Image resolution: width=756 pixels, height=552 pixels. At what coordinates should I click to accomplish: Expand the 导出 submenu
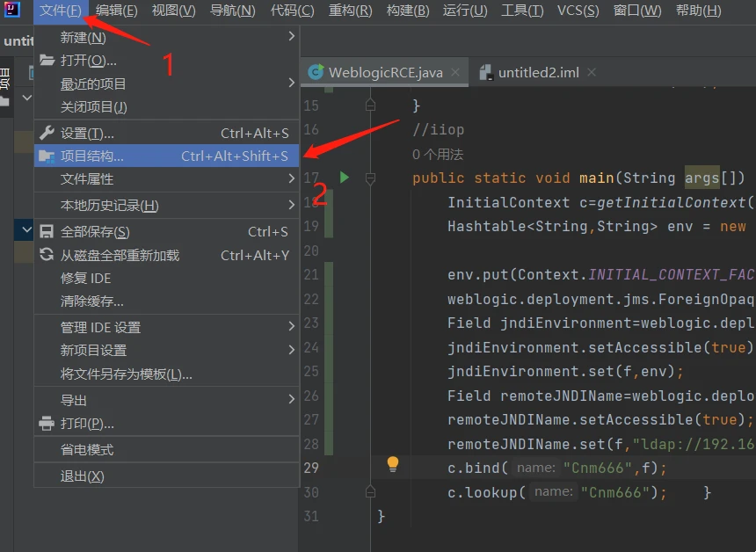167,400
